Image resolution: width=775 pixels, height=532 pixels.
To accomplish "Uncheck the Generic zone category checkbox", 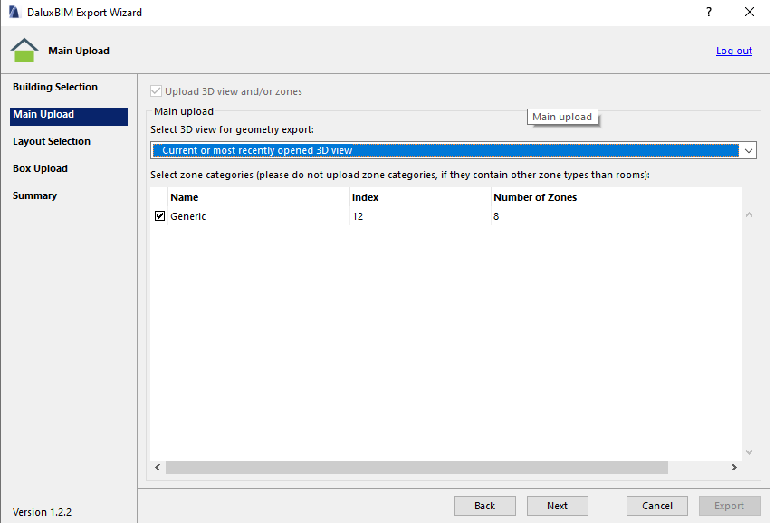I will tap(160, 216).
